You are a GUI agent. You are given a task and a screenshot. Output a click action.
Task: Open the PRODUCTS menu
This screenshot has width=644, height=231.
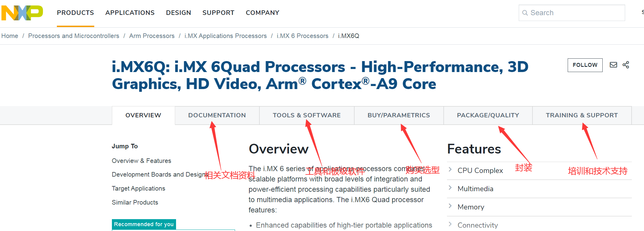pyautogui.click(x=75, y=13)
